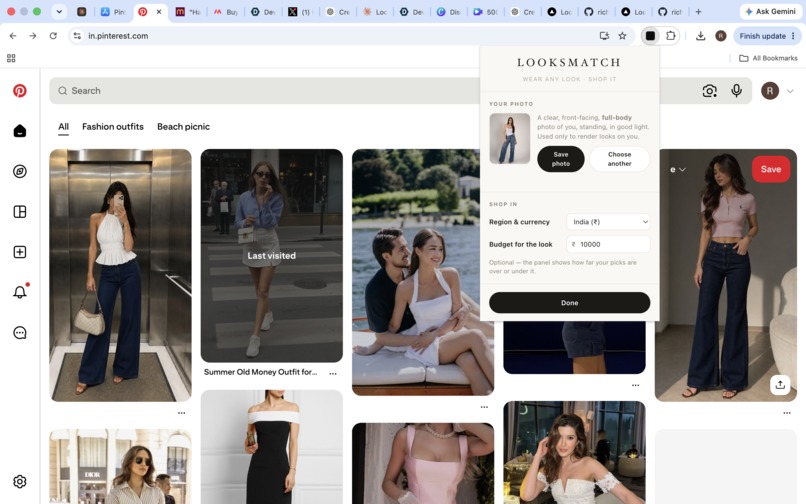Open the All Bookmarks folder
Image resolution: width=806 pixels, height=504 pixels.
pyautogui.click(x=768, y=58)
